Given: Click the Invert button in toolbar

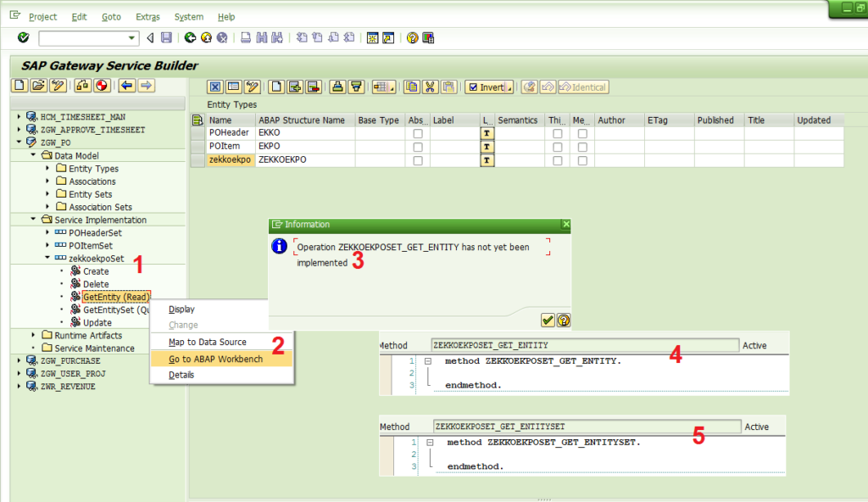Looking at the screenshot, I should point(489,87).
